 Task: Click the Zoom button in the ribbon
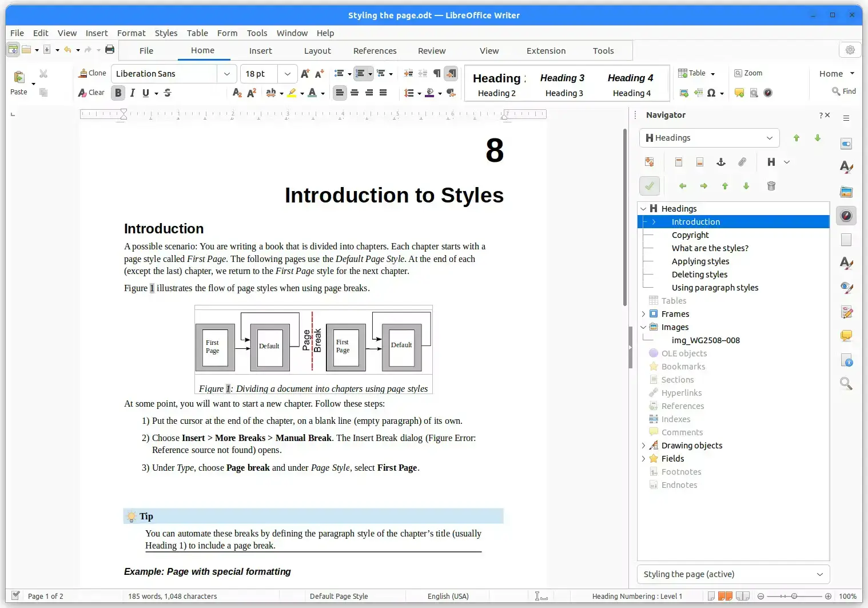point(748,73)
